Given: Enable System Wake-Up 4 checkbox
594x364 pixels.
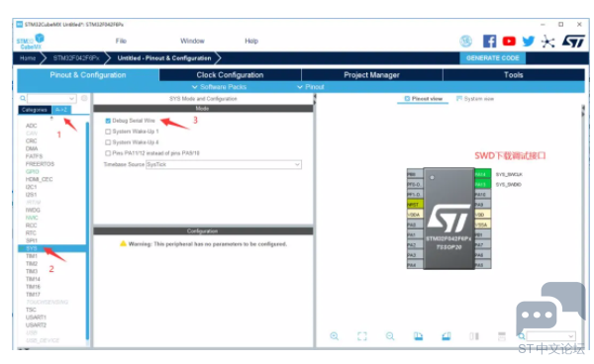Looking at the screenshot, I should (108, 142).
